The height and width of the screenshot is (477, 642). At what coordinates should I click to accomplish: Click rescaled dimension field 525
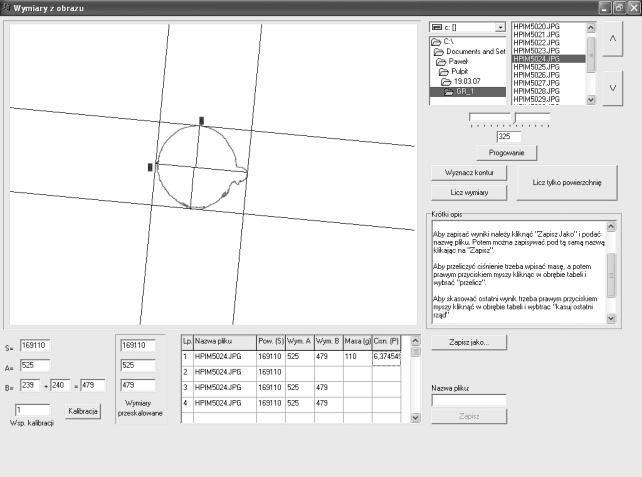pos(138,365)
